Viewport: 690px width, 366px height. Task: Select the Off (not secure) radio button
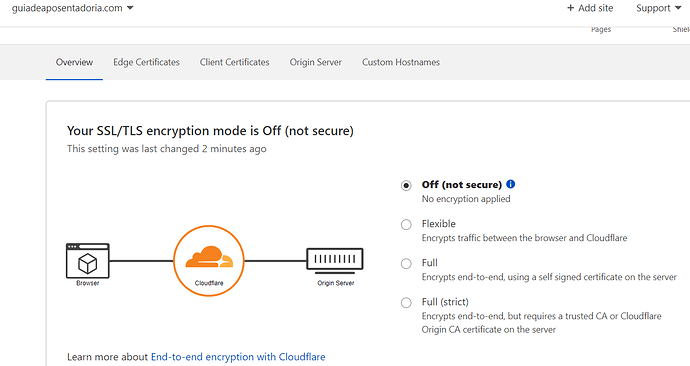(406, 185)
